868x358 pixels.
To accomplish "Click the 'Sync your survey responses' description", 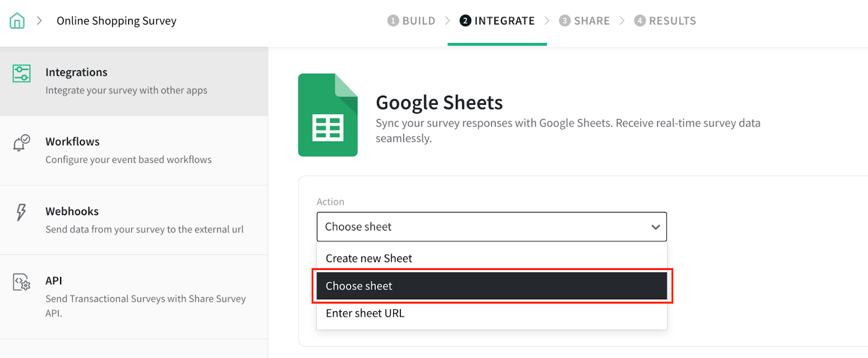I will [x=568, y=130].
